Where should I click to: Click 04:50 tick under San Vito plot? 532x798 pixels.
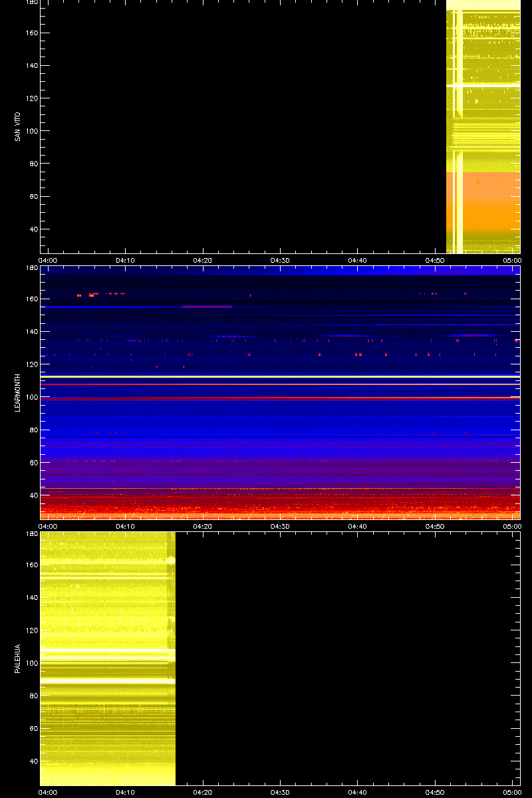(x=435, y=260)
